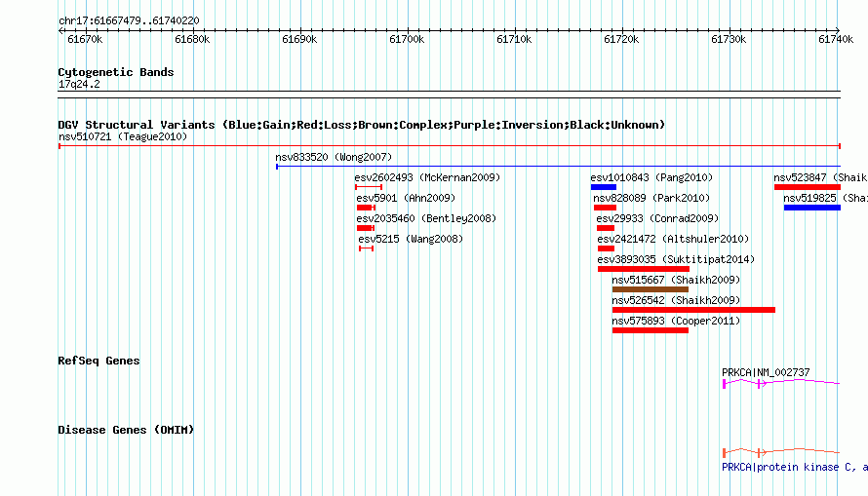
Task: Click the esv29933 red loss bar
Action: 606,228
